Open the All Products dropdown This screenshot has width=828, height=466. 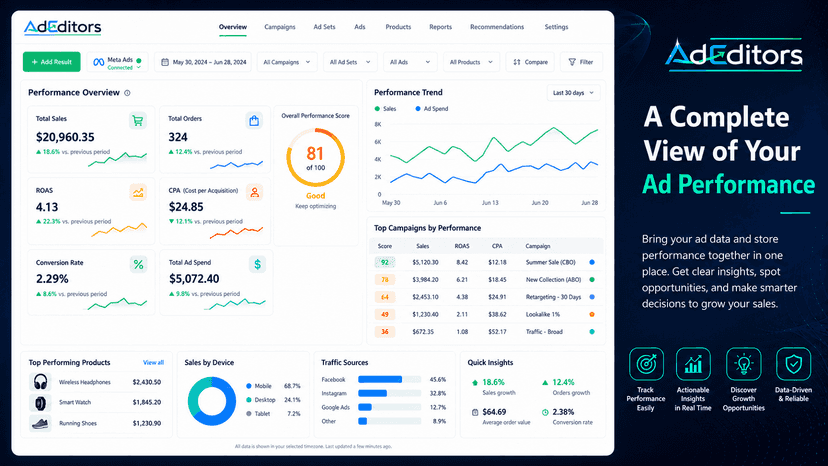pyautogui.click(x=471, y=62)
